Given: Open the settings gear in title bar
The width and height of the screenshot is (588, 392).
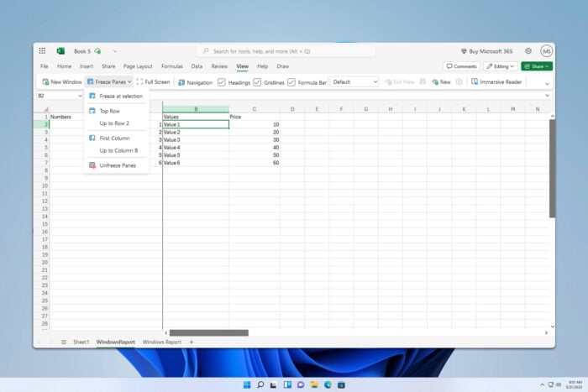Looking at the screenshot, I should click(528, 51).
